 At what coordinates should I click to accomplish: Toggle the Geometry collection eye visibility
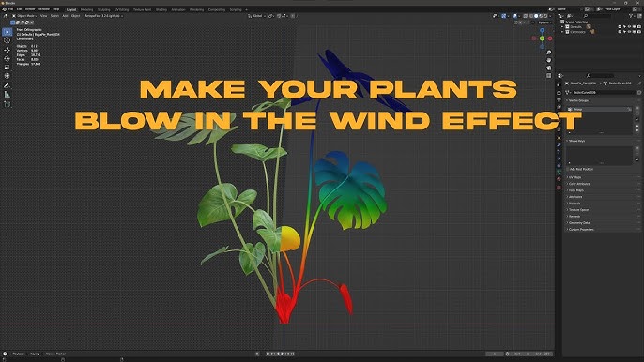(x=629, y=32)
